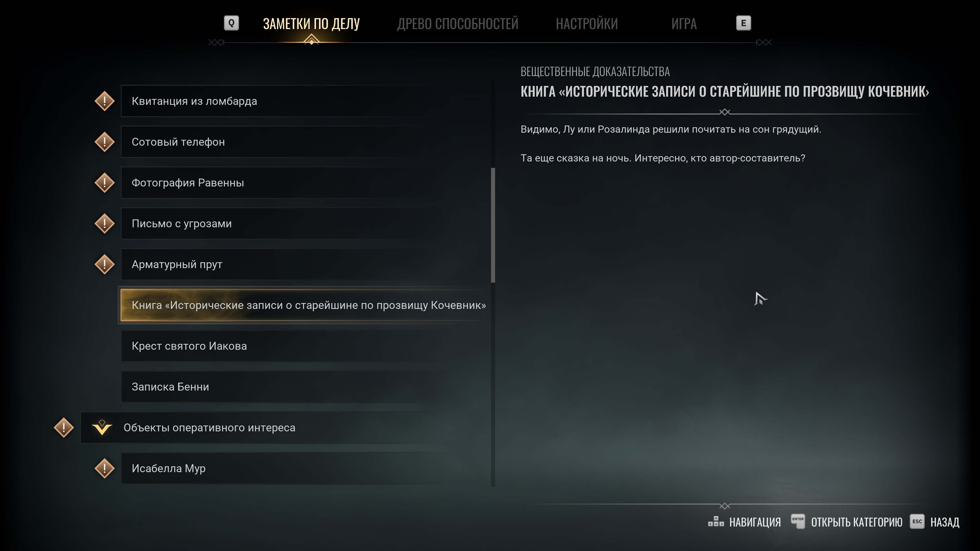Click the ESC Назад button
The width and height of the screenshot is (980, 551).
[x=935, y=522]
